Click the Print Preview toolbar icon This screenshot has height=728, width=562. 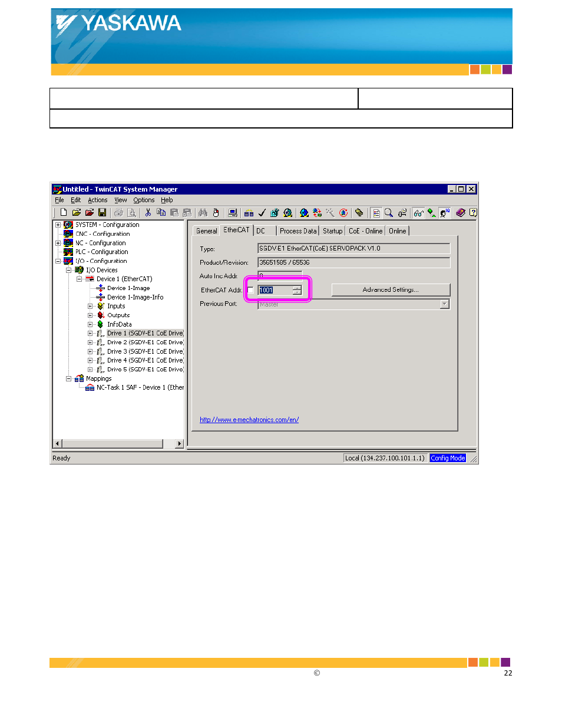click(131, 213)
